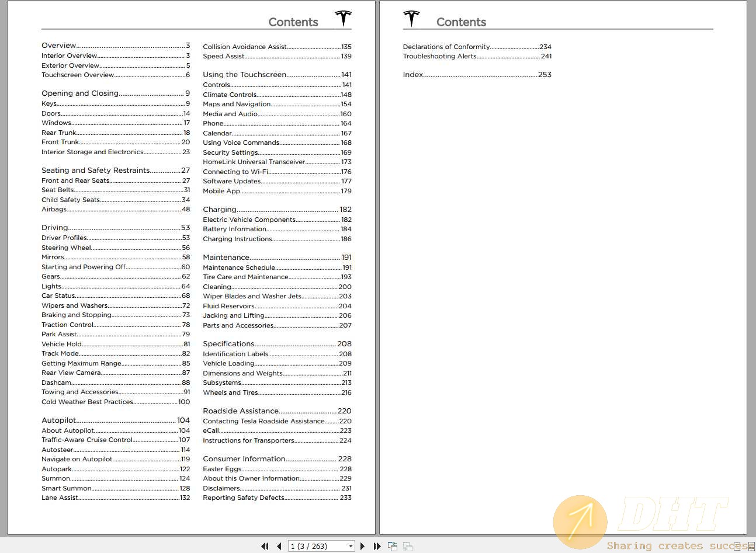Open the Opening and Closing section entry
This screenshot has width=756, height=553.
(116, 93)
